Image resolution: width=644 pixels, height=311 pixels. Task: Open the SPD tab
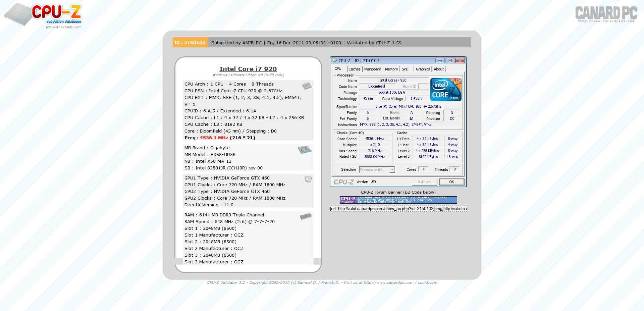(405, 69)
